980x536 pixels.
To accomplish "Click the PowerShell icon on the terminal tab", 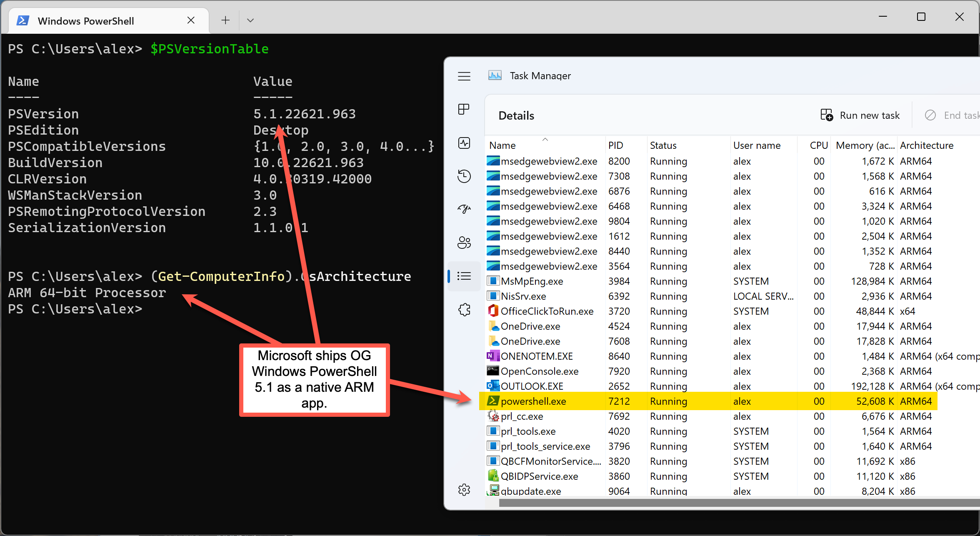I will [23, 20].
